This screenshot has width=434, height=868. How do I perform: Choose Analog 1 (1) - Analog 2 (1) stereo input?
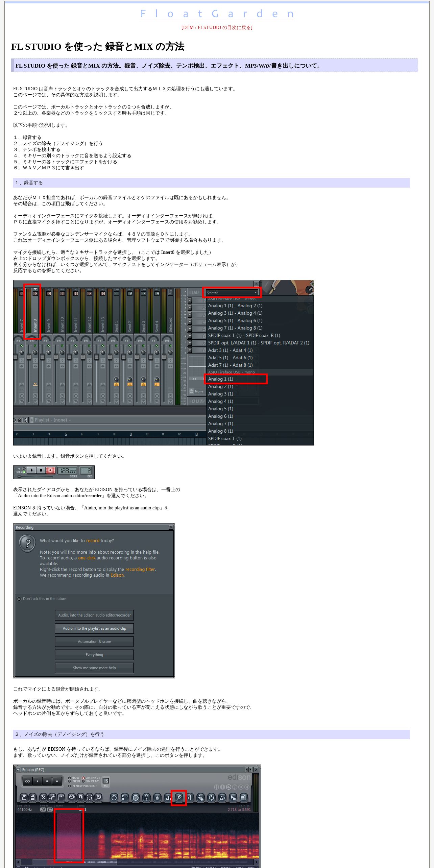(235, 306)
